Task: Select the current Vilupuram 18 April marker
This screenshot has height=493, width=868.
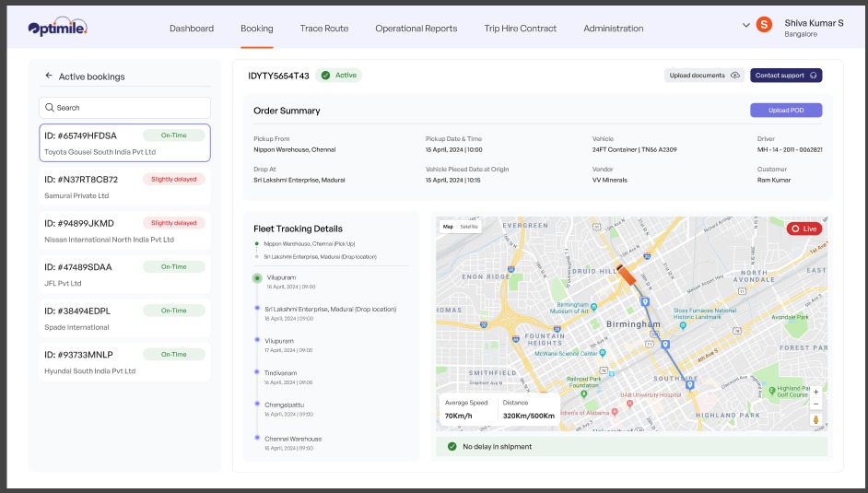Action: coord(257,277)
